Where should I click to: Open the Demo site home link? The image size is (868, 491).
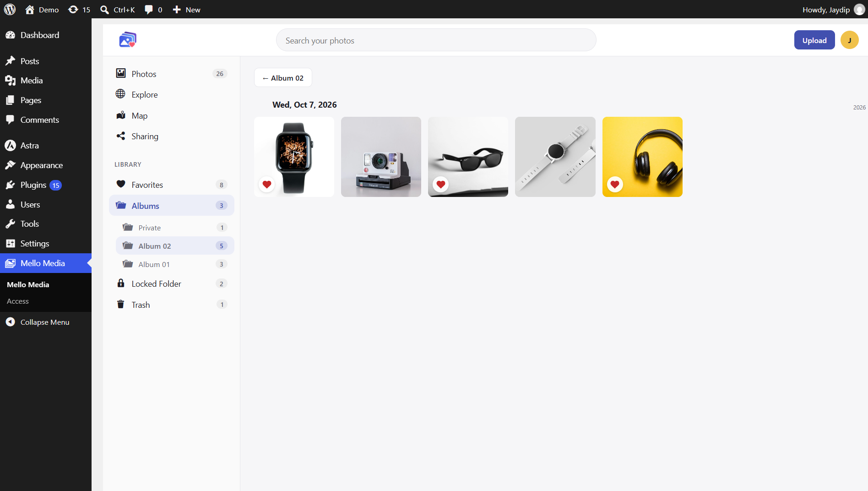(42, 9)
